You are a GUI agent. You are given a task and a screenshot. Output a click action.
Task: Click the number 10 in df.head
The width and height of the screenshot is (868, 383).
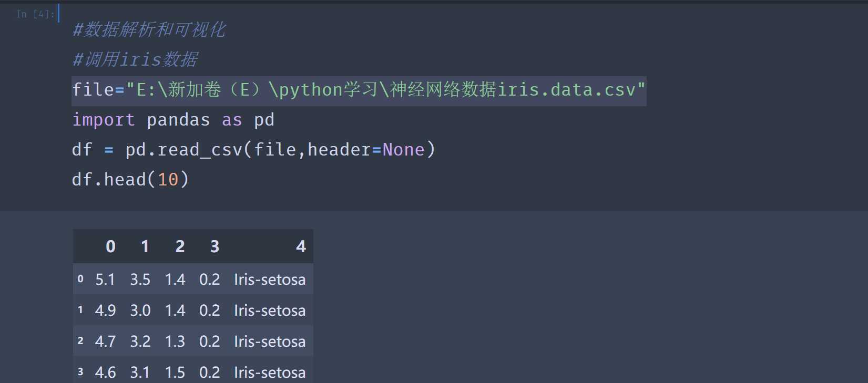click(168, 180)
